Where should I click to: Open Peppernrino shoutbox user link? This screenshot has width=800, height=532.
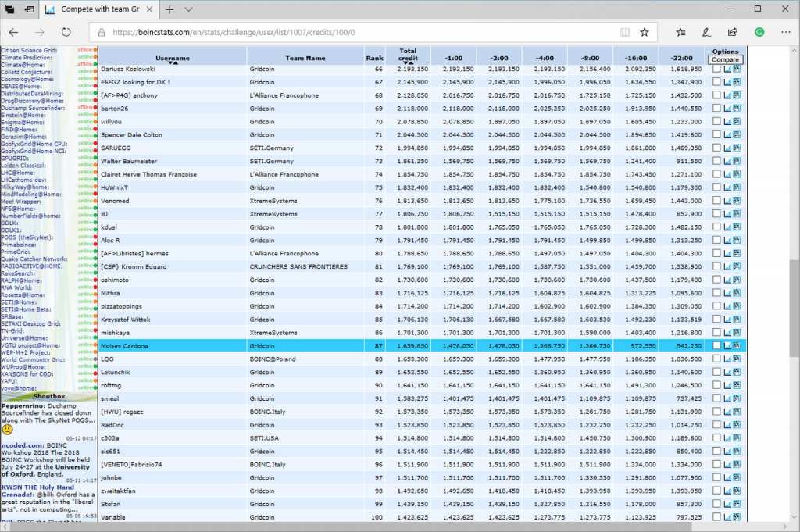[x=23, y=406]
